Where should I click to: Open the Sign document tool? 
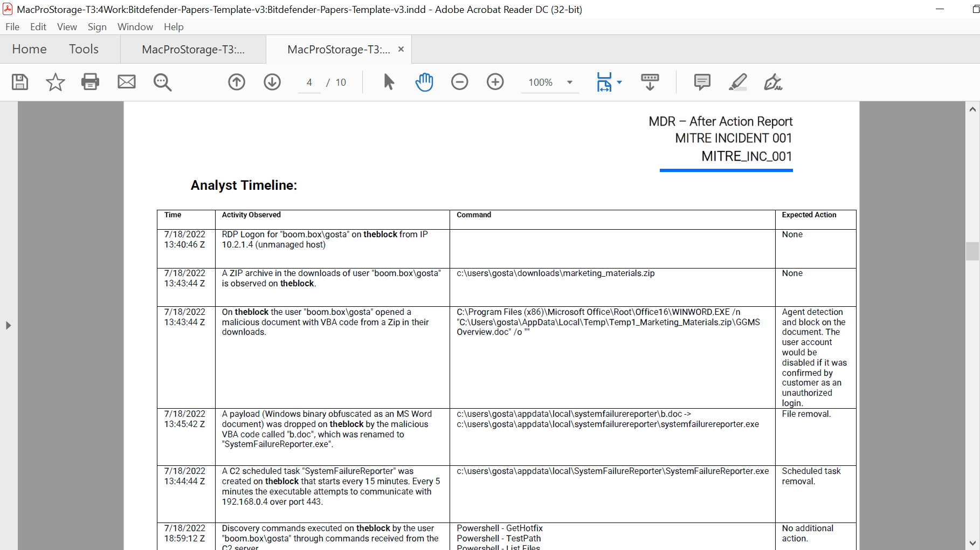[774, 82]
